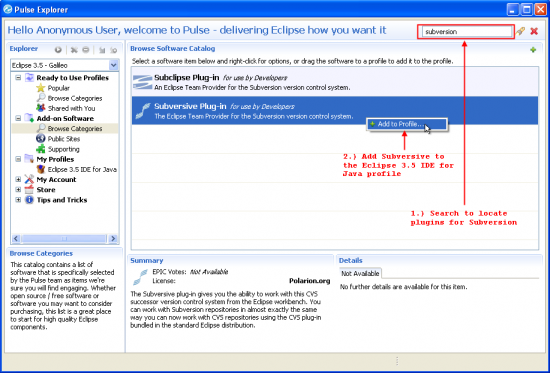Screen dimensions: 550x373
Task: Click the Subversive Plug-in logo icon
Action: tap(143, 111)
